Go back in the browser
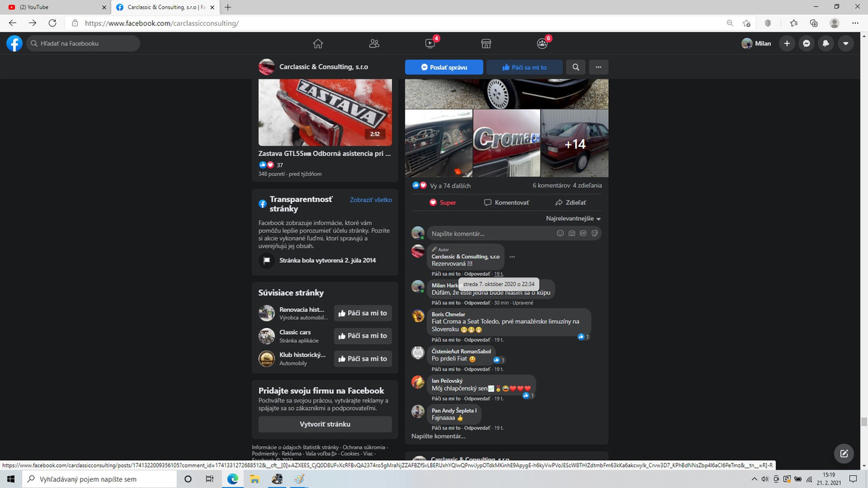Screen dimensions: 868x488 tap(12, 23)
